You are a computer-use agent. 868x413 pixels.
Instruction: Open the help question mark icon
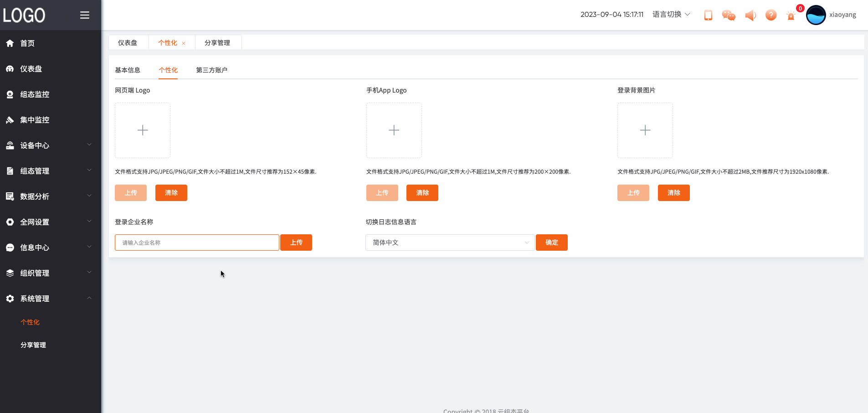770,15
